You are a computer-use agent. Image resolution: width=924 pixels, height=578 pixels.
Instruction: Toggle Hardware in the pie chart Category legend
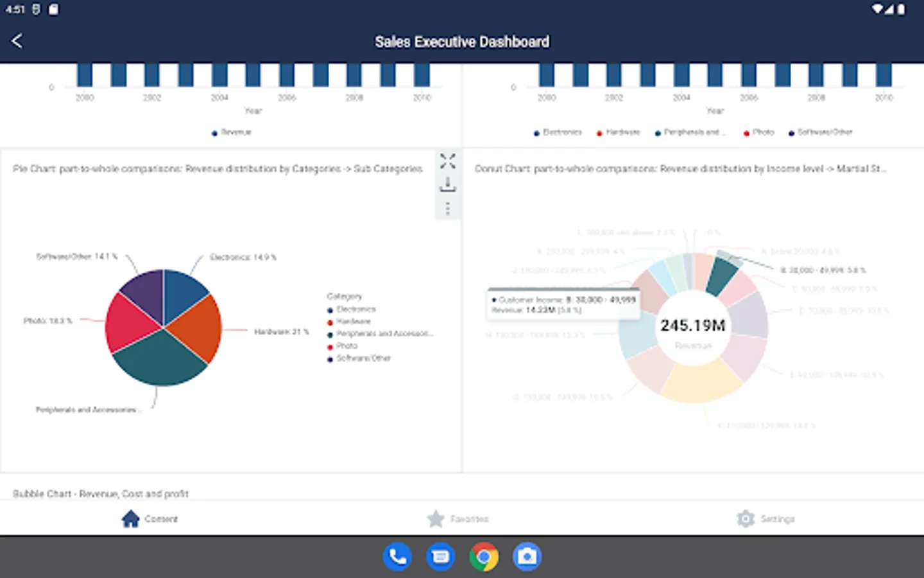[349, 322]
